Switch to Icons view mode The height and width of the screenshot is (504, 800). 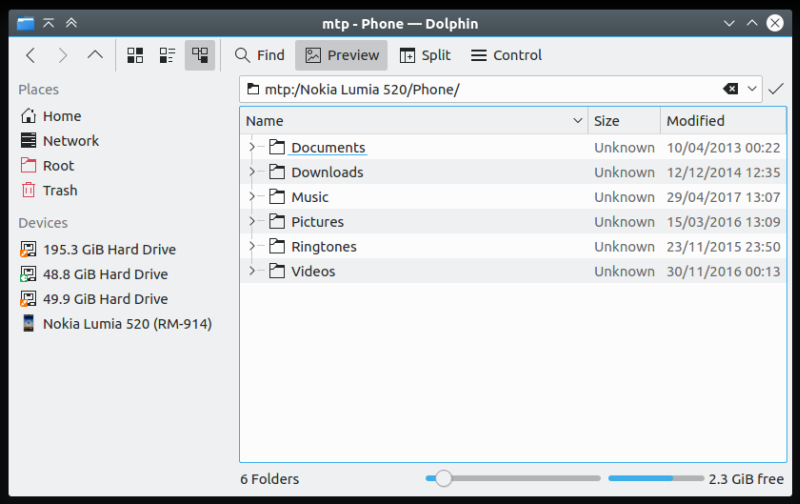coord(135,55)
